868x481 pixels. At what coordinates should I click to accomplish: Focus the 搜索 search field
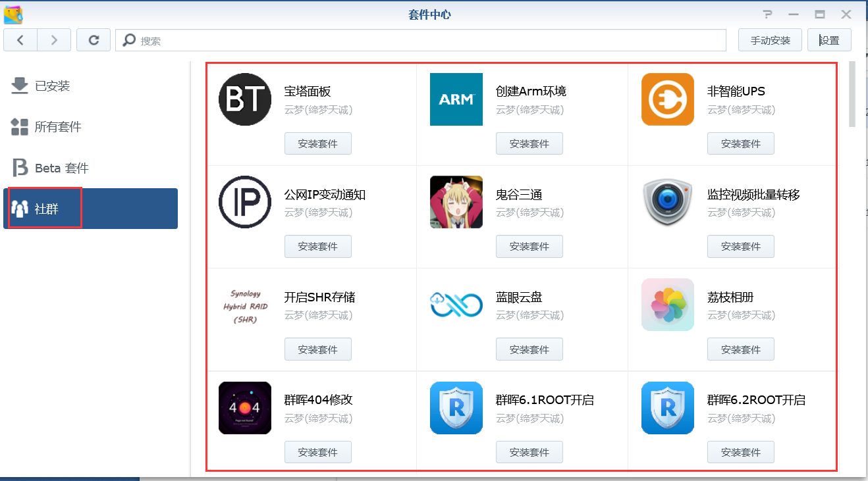coord(421,40)
